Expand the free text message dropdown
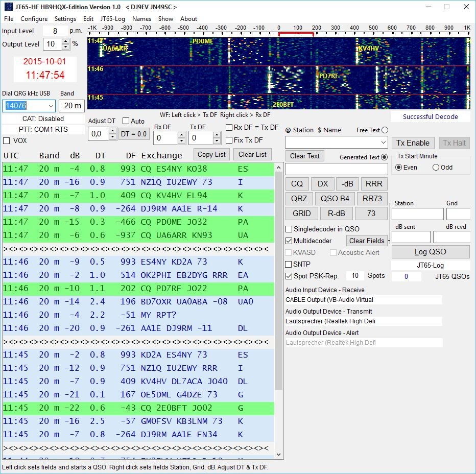 point(384,142)
